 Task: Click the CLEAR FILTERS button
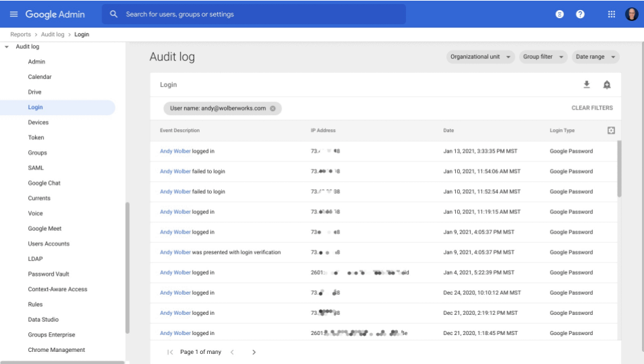(x=592, y=108)
